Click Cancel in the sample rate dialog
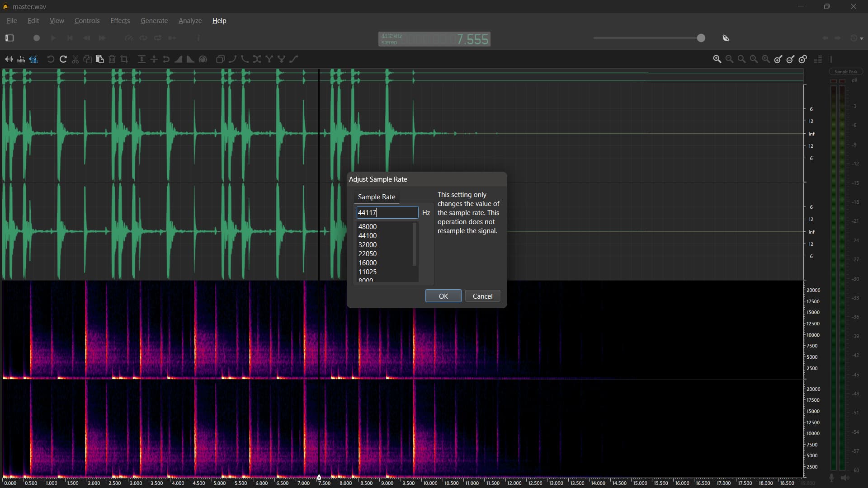Viewport: 868px width, 488px height. click(482, 296)
